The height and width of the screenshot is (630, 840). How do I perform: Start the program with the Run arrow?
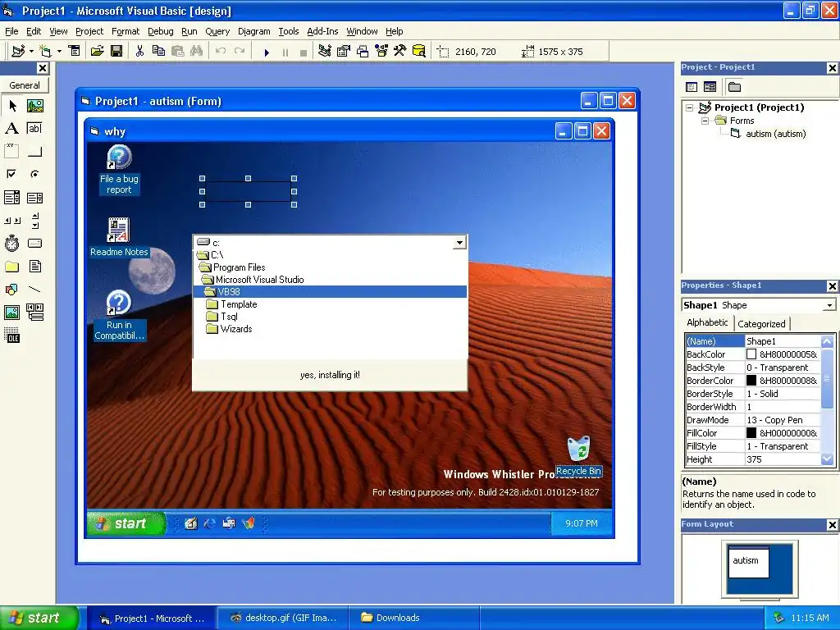click(267, 52)
